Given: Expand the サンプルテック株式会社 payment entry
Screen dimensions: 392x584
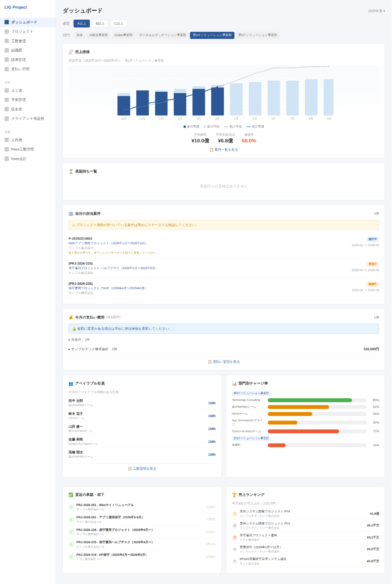Looking at the screenshot, I should (90, 349).
